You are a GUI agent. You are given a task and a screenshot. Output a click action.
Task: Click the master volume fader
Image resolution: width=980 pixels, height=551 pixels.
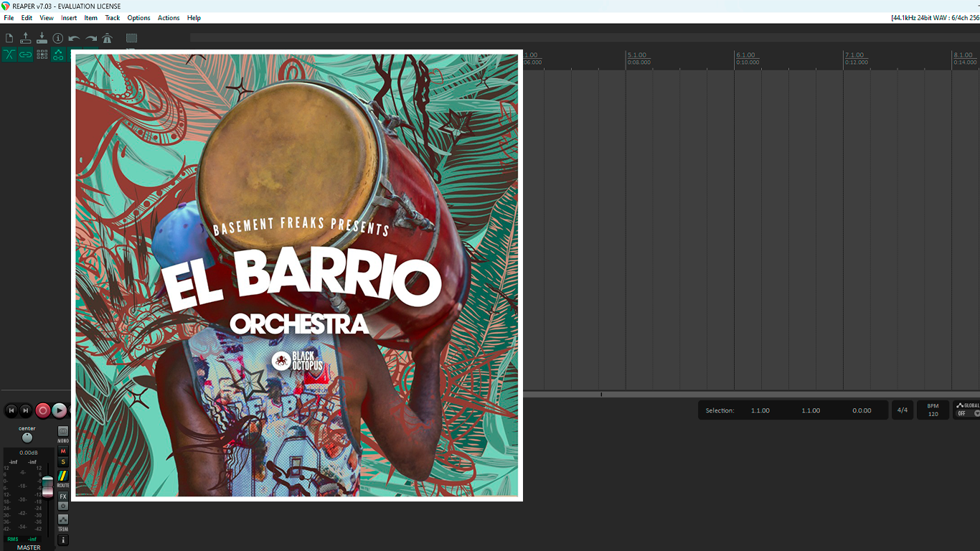pyautogui.click(x=47, y=486)
